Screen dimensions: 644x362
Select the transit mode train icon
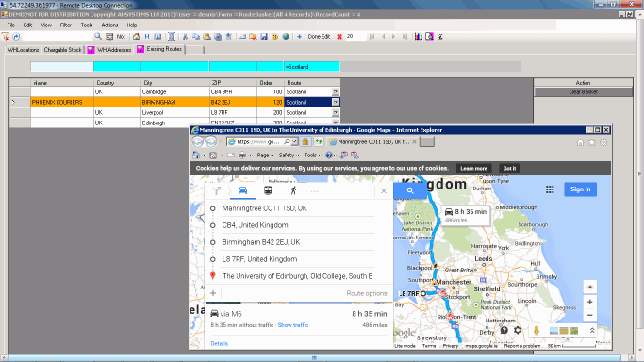268,190
